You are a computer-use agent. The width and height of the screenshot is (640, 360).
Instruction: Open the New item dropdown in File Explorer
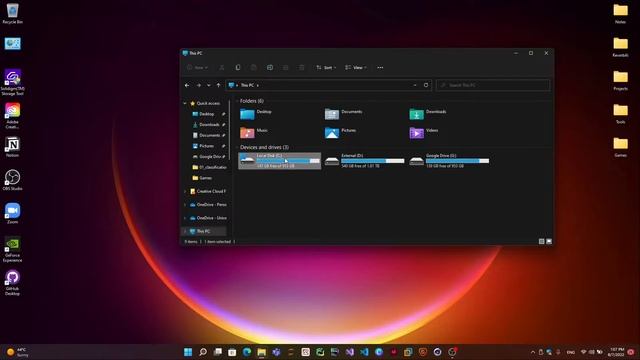tap(198, 68)
